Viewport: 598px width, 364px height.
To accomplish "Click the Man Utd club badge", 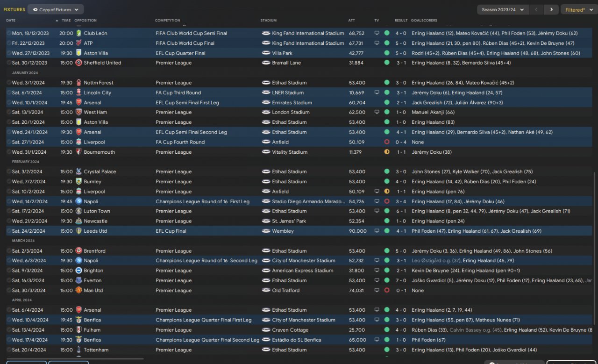I will click(x=78, y=290).
